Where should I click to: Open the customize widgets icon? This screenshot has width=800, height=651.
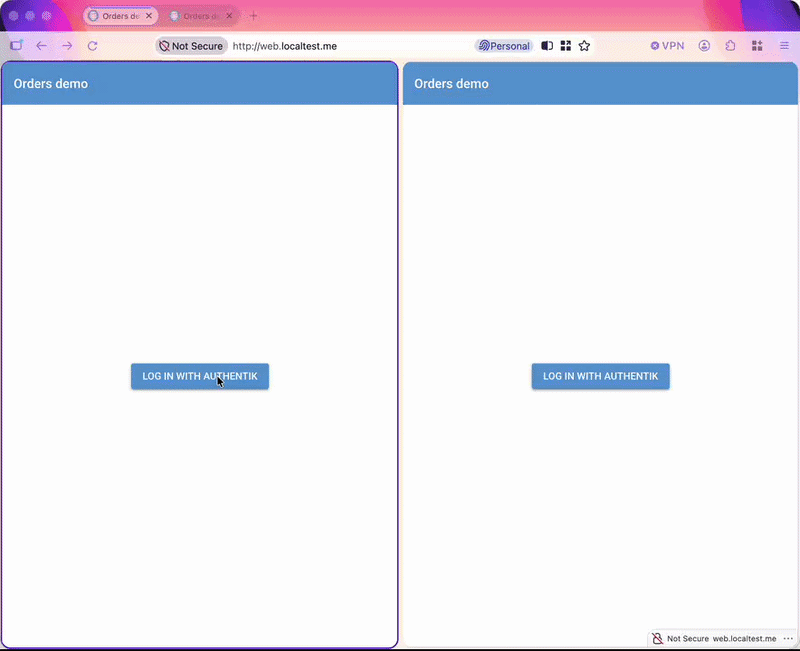coord(757,46)
